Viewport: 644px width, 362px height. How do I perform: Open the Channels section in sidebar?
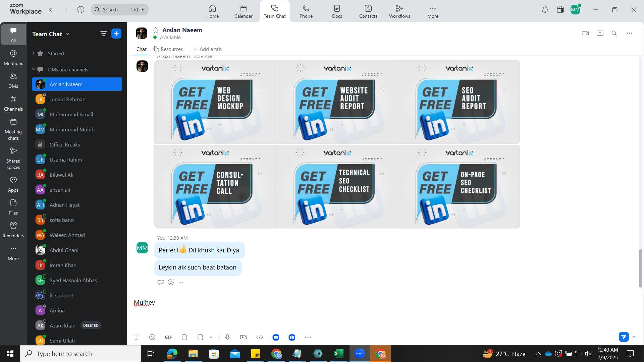point(13,103)
